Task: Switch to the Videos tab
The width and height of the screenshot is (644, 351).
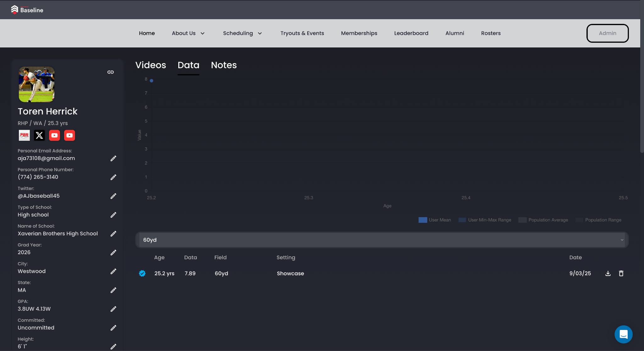Action: coord(151,65)
